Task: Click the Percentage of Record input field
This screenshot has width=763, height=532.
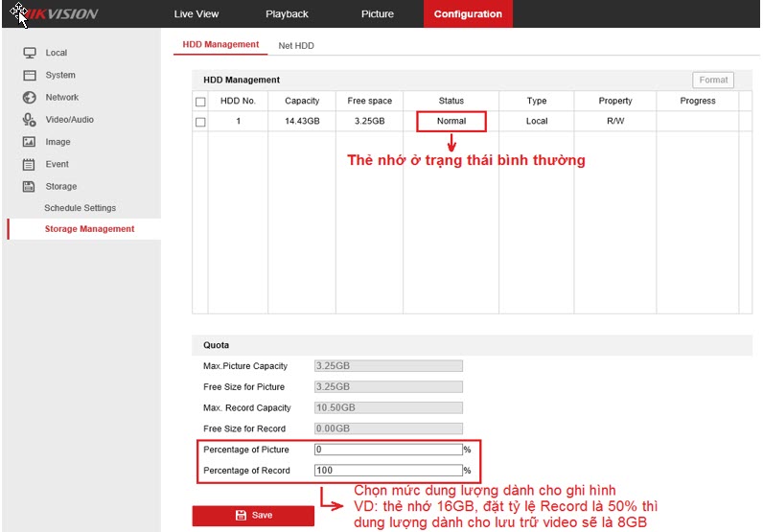Action: (388, 471)
